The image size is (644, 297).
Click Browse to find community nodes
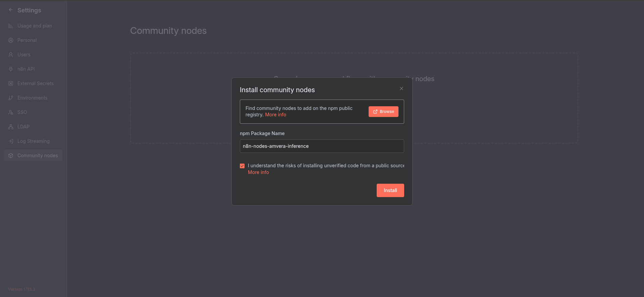pos(383,112)
